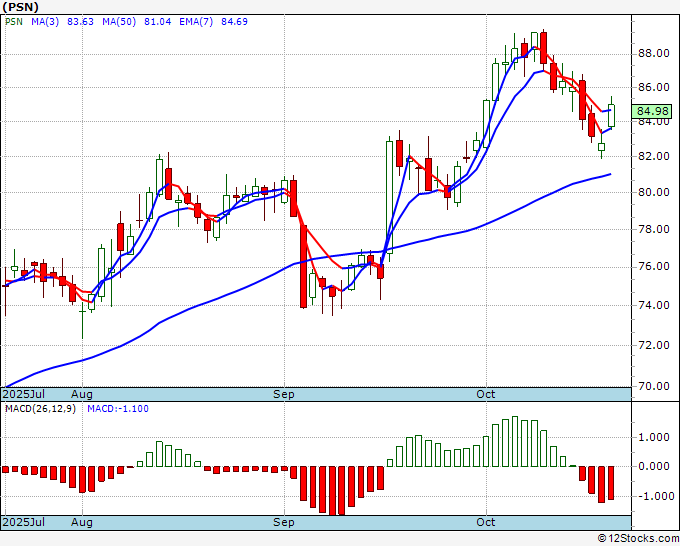Select the PSN legend label

14,22
